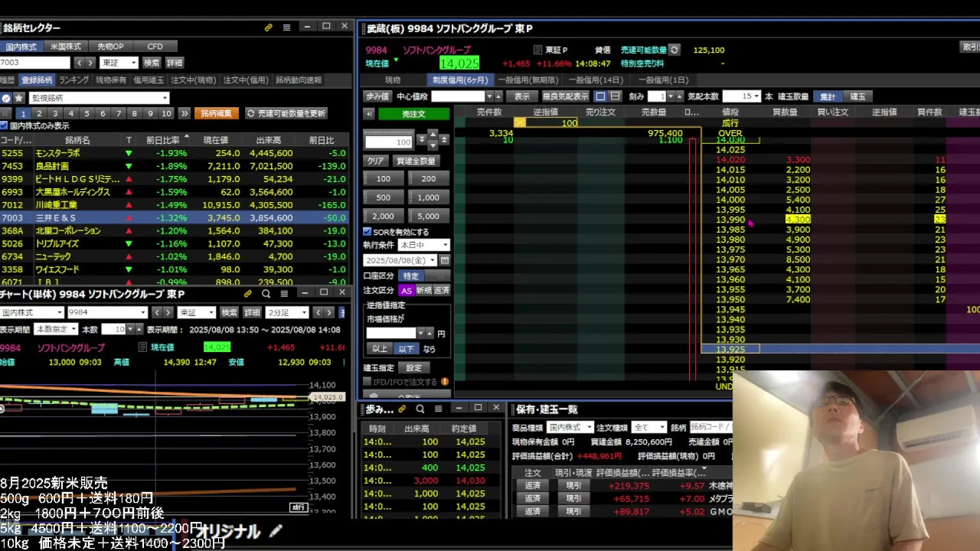
Task: Open the hamburger menu in 銘柄セレクター window
Action: click(x=286, y=28)
